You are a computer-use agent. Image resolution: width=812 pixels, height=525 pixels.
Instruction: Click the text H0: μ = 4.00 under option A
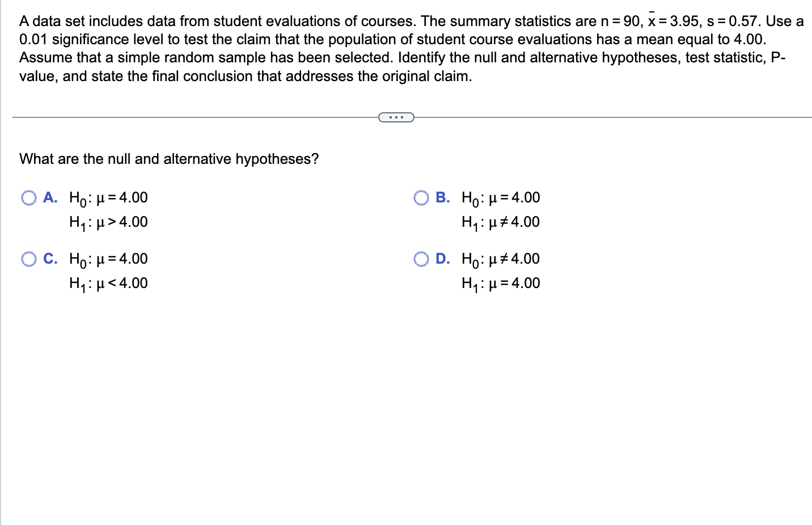[x=108, y=198]
